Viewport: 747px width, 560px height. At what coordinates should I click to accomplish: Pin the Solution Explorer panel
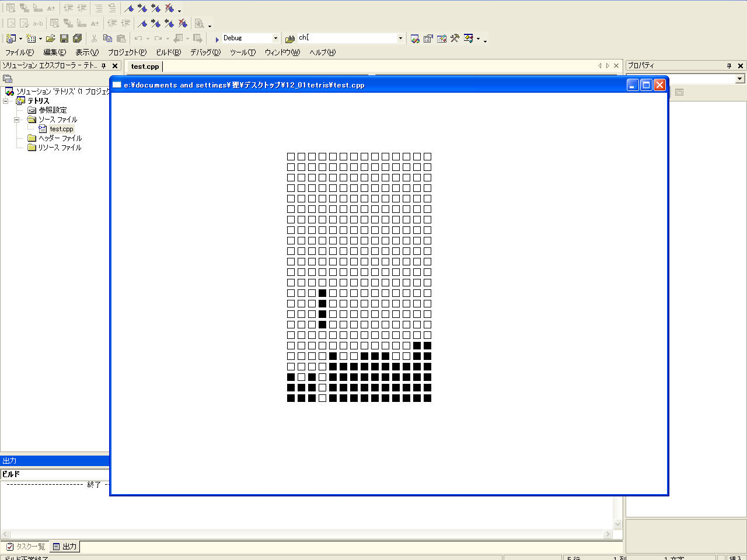coord(104,66)
